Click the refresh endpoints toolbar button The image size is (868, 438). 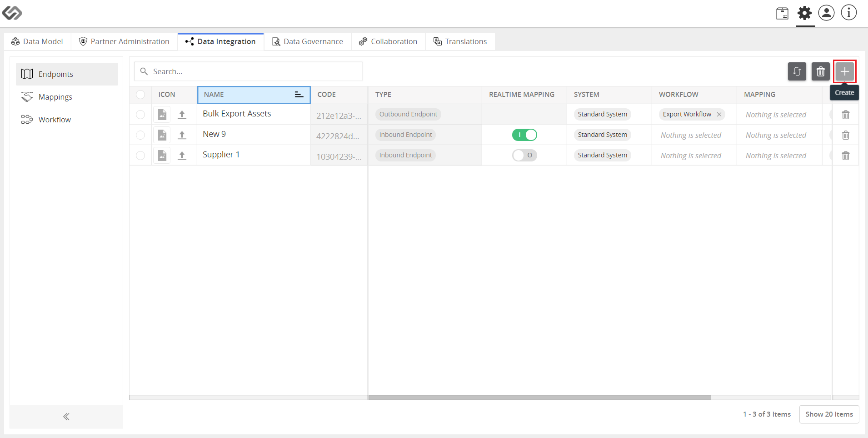pos(797,71)
